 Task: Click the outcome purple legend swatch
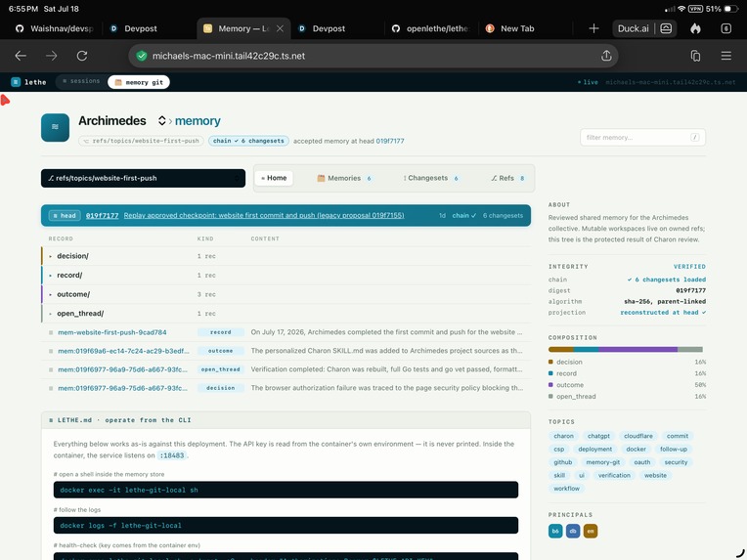(550, 385)
